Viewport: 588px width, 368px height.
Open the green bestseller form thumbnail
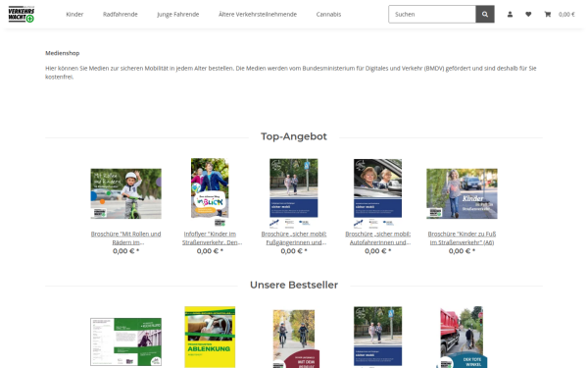(x=126, y=342)
